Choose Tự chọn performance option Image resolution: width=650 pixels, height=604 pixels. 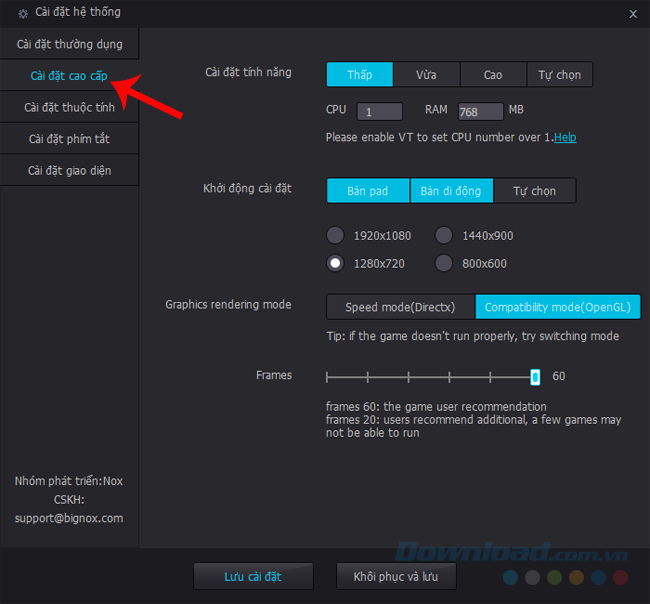(x=560, y=75)
